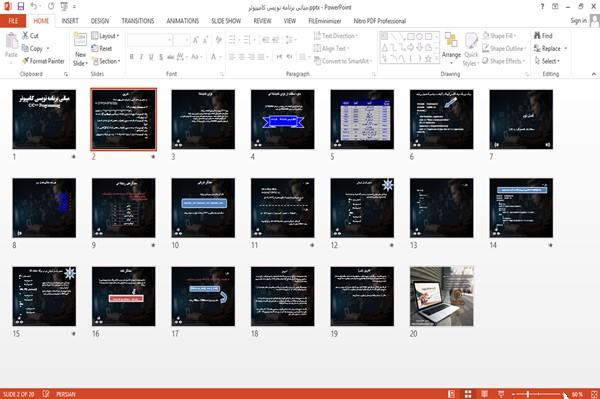
Task: Click the Normal view icon in status bar
Action: (452, 394)
